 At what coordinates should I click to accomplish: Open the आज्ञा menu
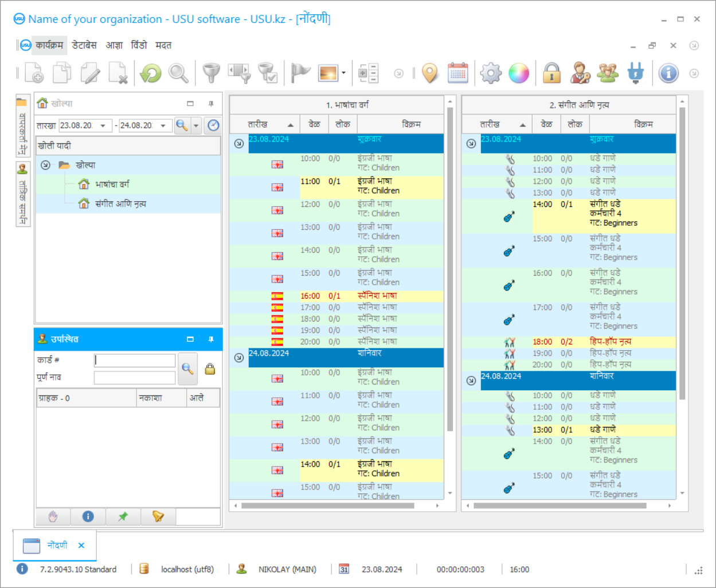pyautogui.click(x=114, y=45)
